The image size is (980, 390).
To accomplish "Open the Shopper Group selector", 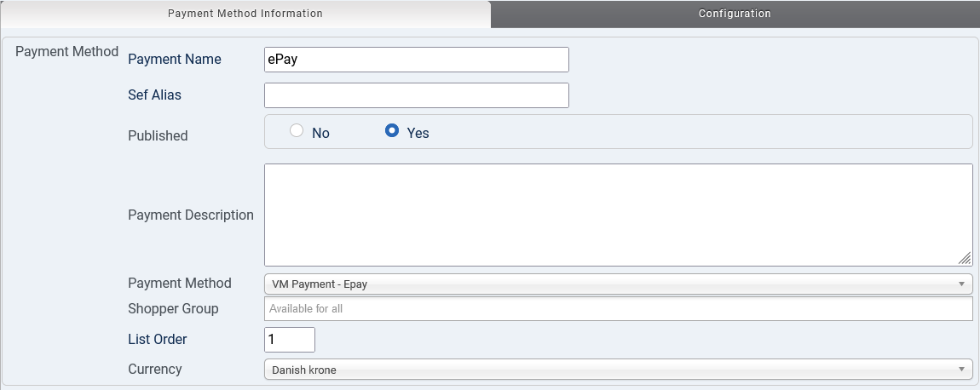I will (618, 308).
